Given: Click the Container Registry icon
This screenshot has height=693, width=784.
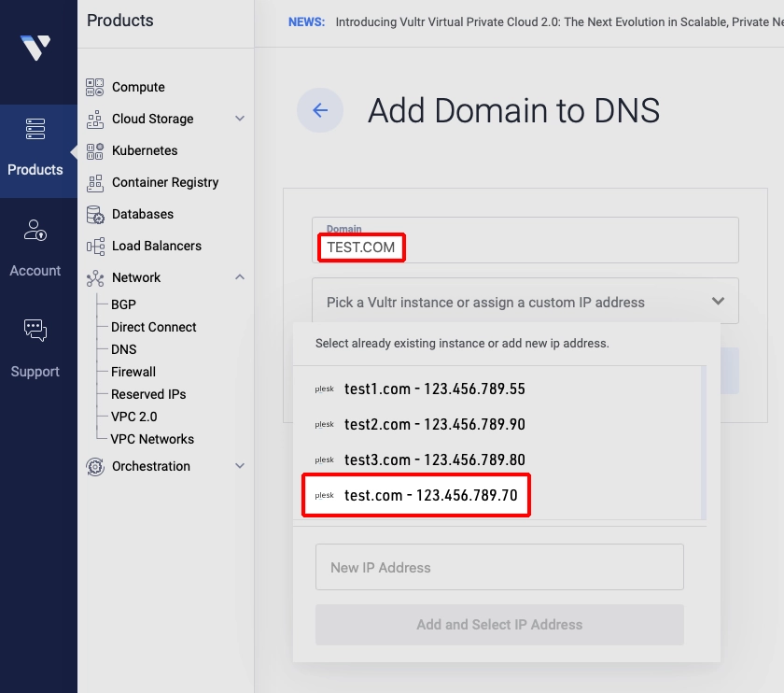Looking at the screenshot, I should [95, 183].
